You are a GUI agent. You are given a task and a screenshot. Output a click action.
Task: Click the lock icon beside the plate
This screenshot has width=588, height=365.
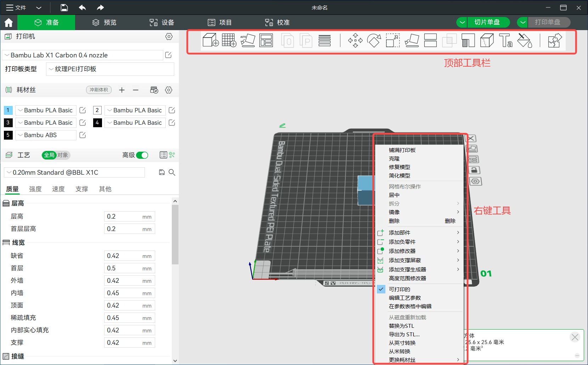474,170
